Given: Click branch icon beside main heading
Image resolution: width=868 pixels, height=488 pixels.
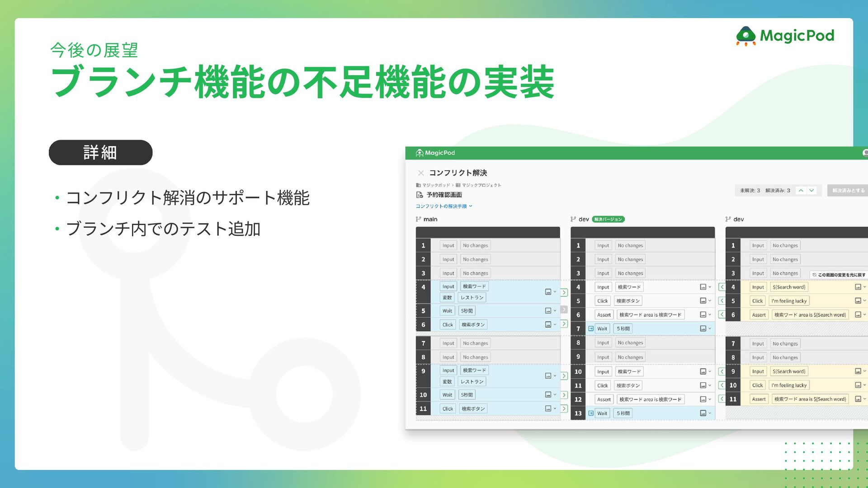Looking at the screenshot, I should coord(418,219).
